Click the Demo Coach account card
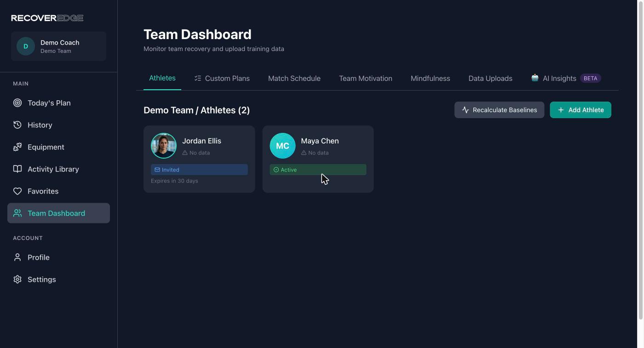 point(58,46)
